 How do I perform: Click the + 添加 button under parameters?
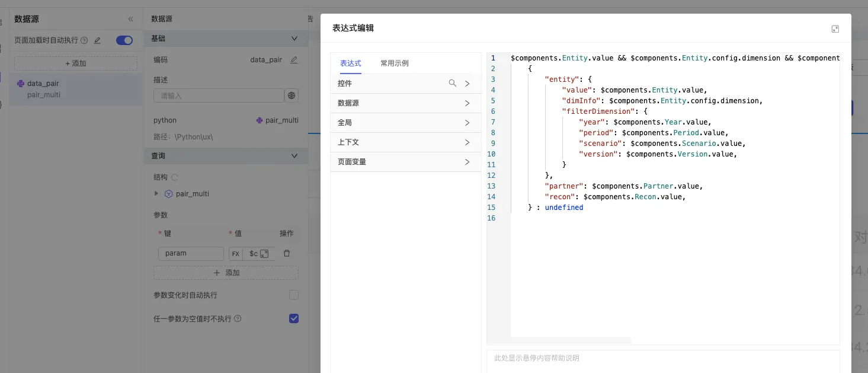tap(226, 273)
